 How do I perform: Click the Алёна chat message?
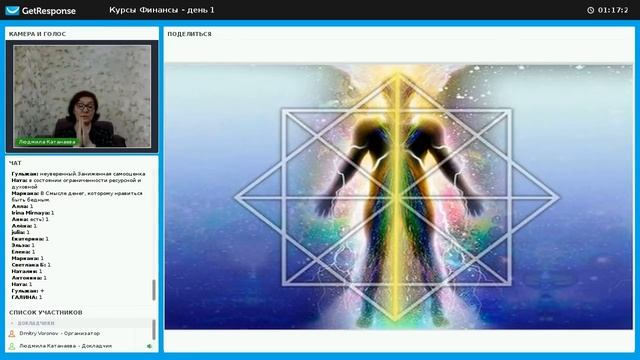24,226
